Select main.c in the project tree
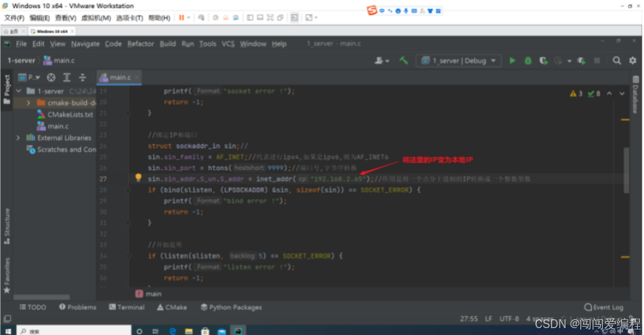 point(53,126)
